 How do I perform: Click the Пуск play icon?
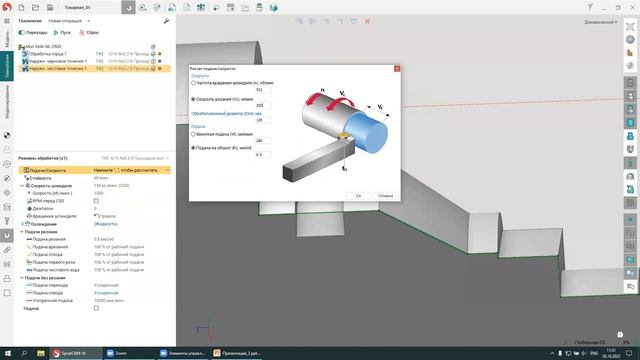tap(56, 32)
